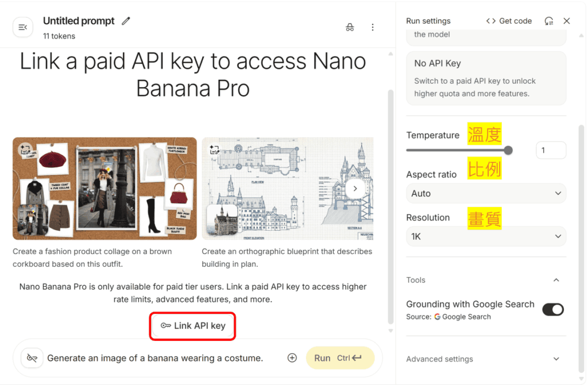The image size is (588, 385).
Task: Open the Aspect ratio Auto dropdown
Action: point(486,193)
